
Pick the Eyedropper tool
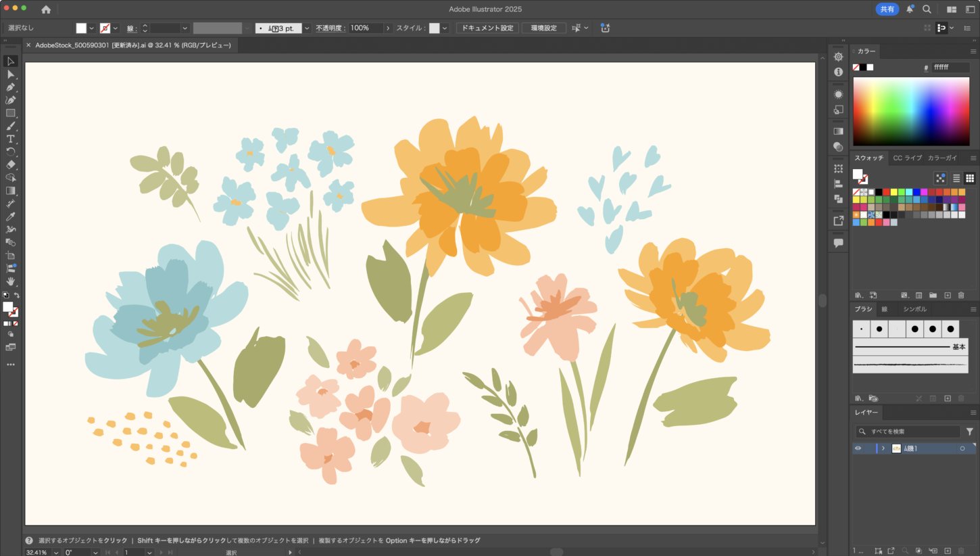(x=11, y=217)
